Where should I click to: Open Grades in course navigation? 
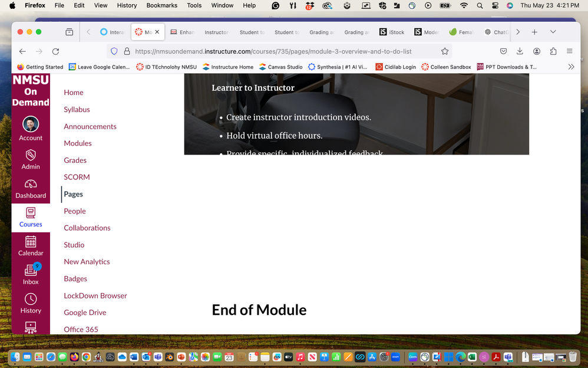tap(75, 160)
